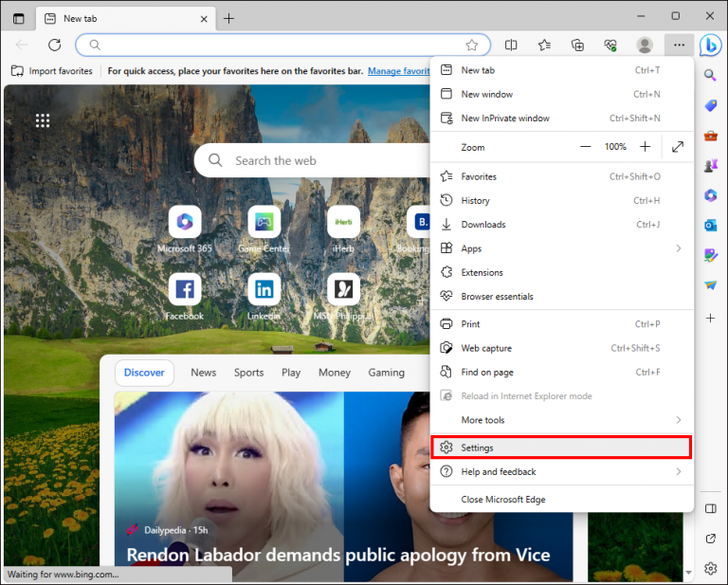Select New tab from the menu
Screen dimensions: 728x585
562,70
